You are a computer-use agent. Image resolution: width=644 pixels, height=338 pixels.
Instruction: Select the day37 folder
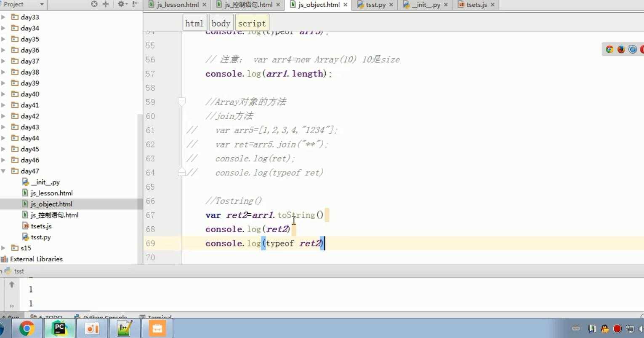pyautogui.click(x=29, y=61)
